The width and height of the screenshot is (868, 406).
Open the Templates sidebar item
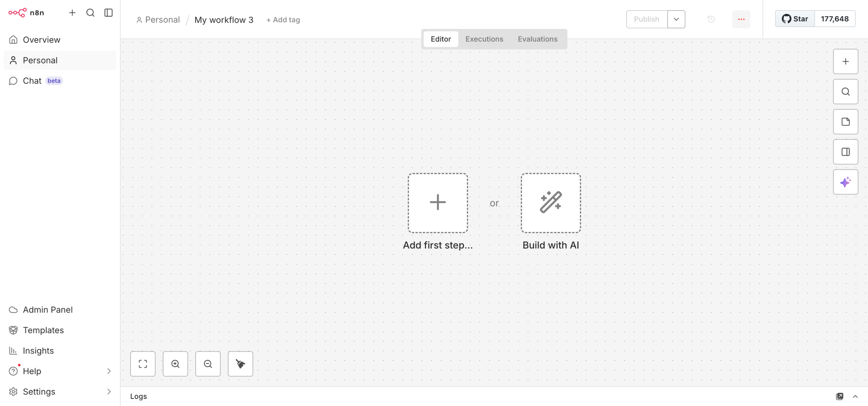[43, 330]
